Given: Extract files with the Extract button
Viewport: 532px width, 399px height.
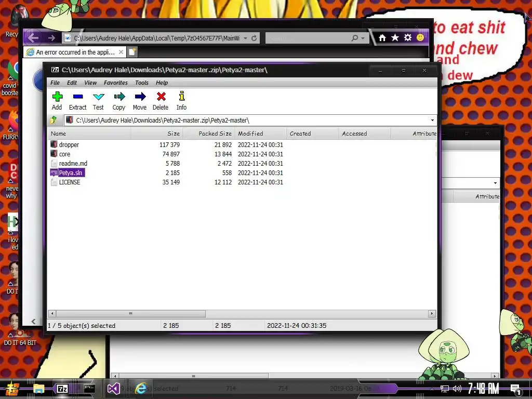Looking at the screenshot, I should tap(78, 101).
